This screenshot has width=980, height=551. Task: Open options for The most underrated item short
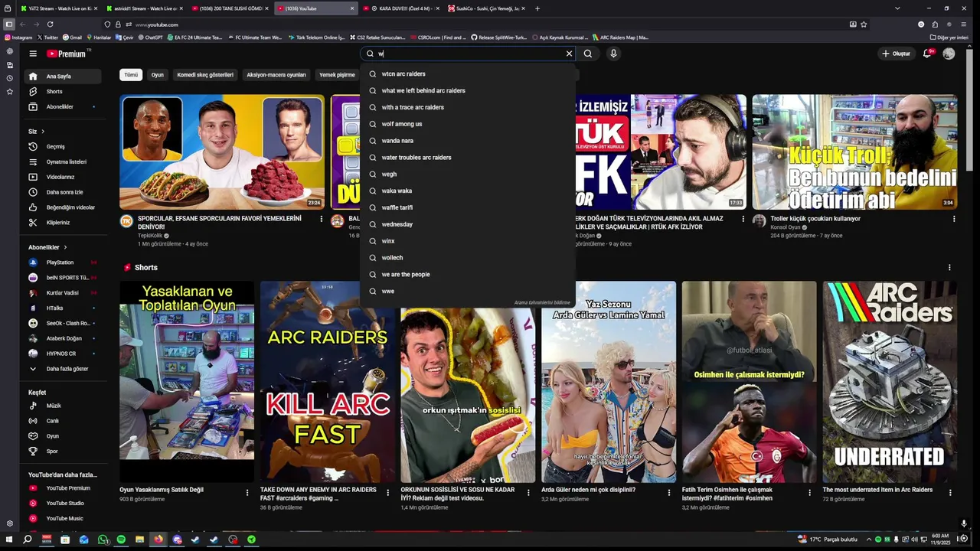[950, 493]
